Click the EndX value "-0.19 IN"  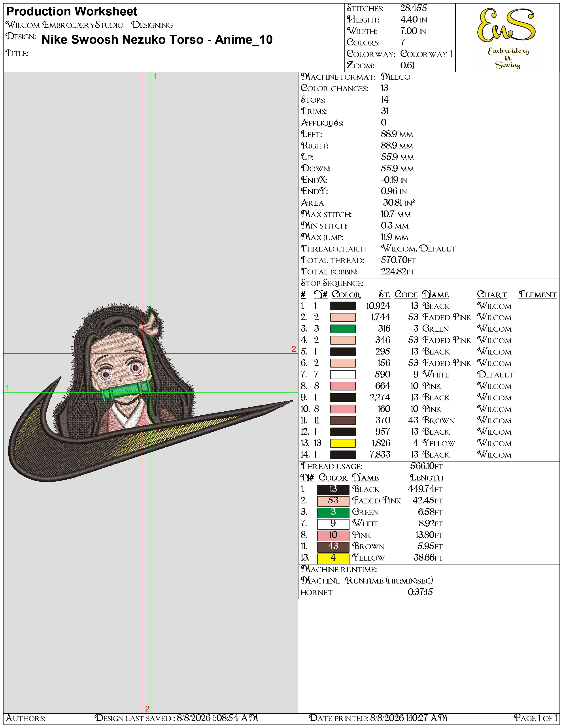point(394,180)
